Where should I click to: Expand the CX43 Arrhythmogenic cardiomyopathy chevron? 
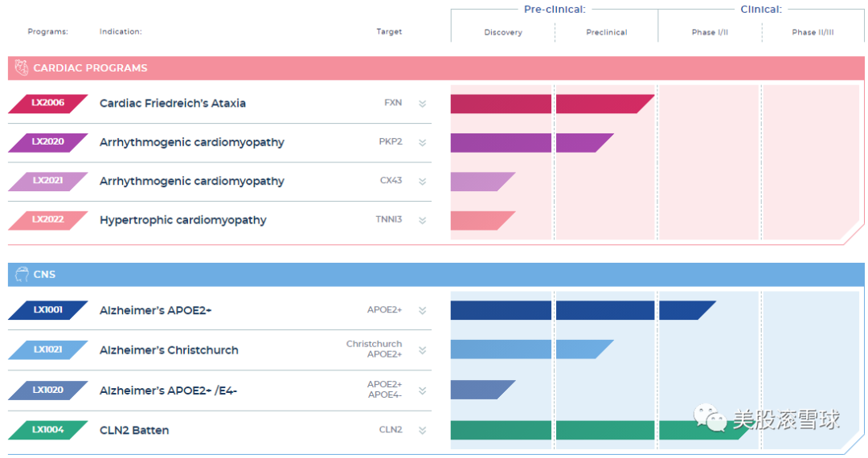(422, 182)
